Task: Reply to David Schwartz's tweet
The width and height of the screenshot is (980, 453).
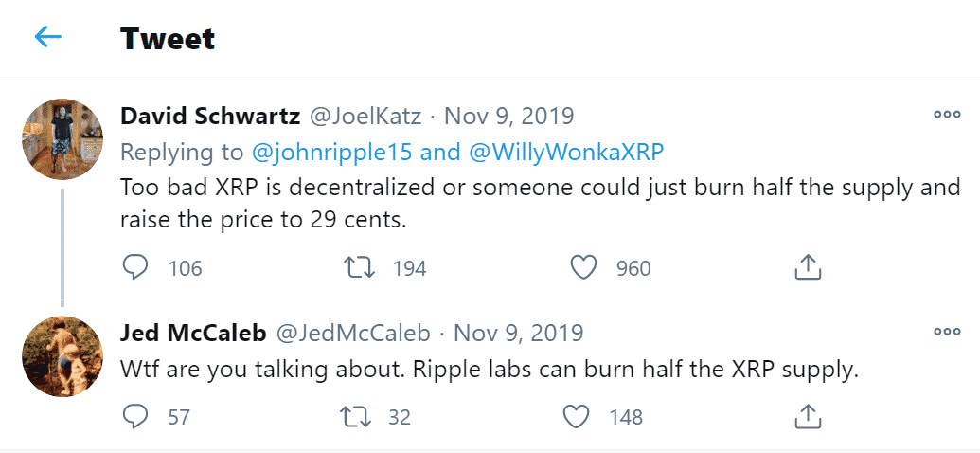Action: click(136, 268)
